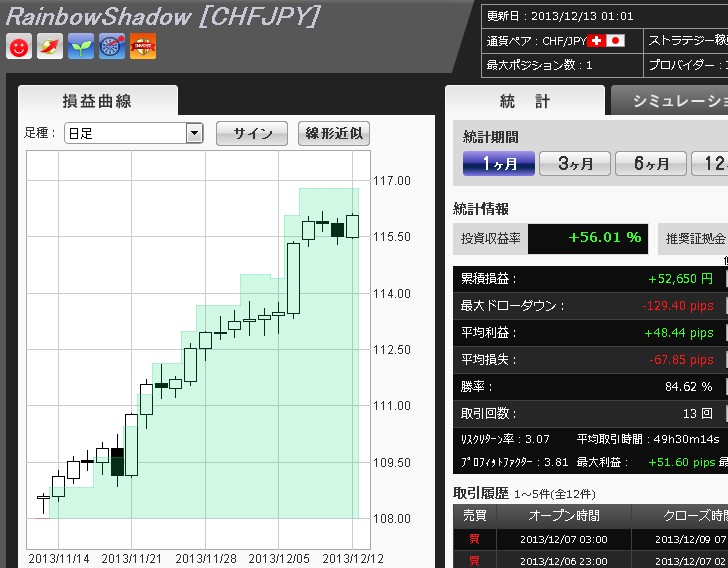Click the 13 回 trade count value
728x568 pixels.
pyautogui.click(x=697, y=413)
